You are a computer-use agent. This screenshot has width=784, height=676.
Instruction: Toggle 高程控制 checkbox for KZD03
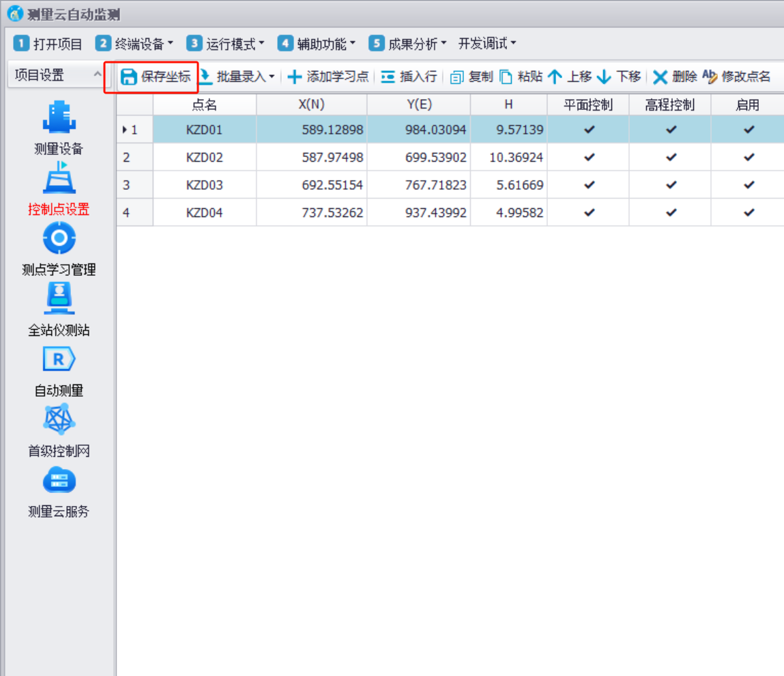tap(671, 185)
